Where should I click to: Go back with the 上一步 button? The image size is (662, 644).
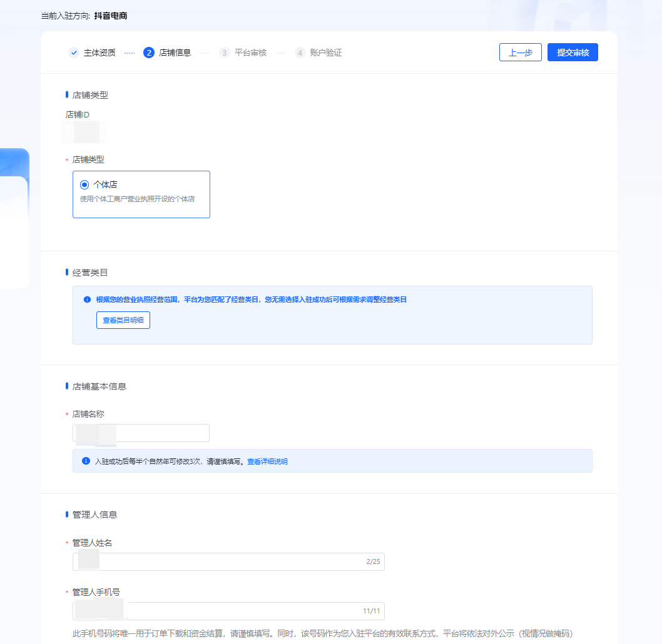520,53
